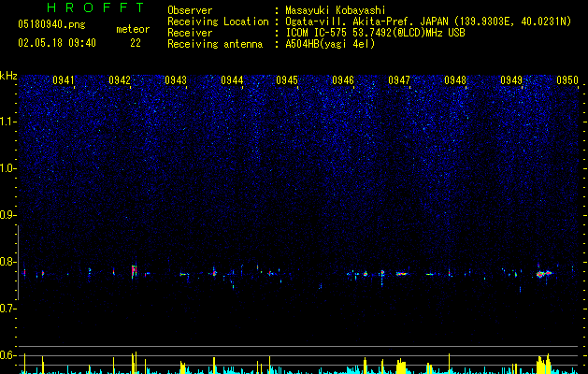Image resolution: width=588 pixels, height=374 pixels.
Task: Click the kHz axis unit label
Action: 8,76
